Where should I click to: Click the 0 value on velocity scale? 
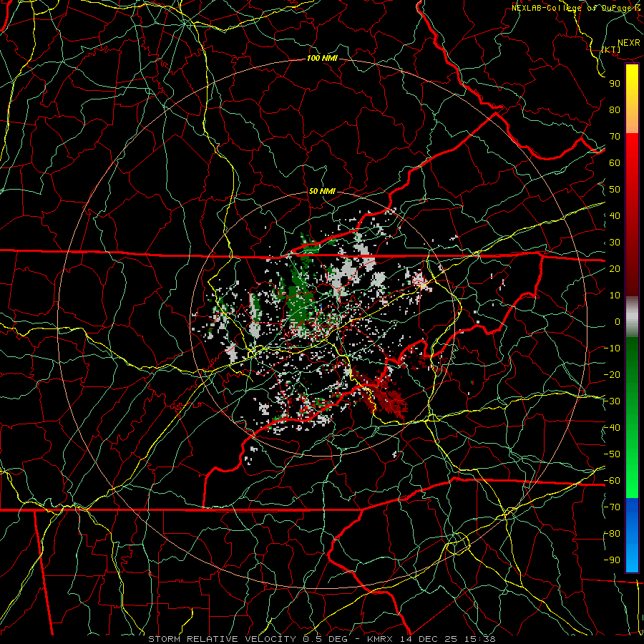click(x=618, y=321)
